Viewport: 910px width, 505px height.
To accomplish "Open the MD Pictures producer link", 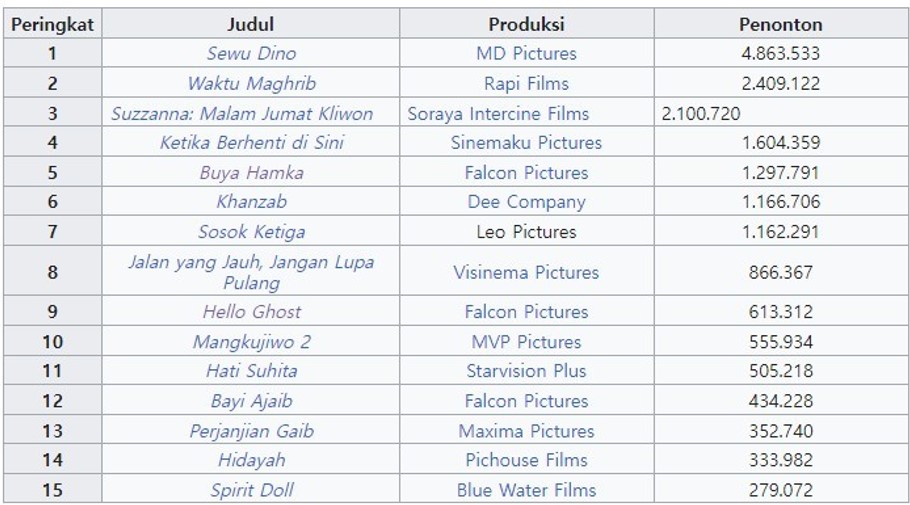I will click(526, 53).
